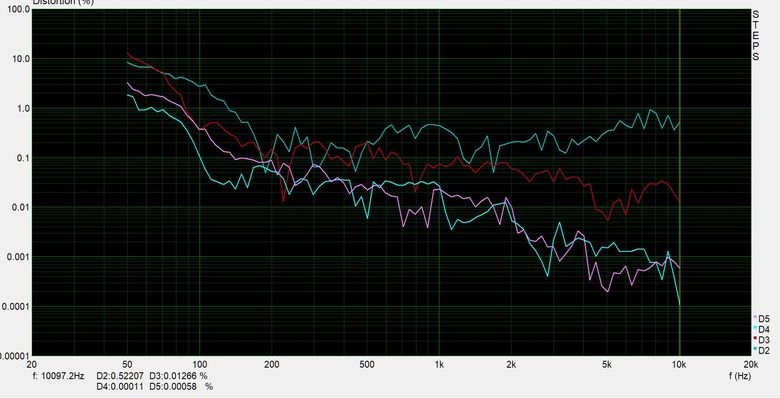Image resolution: width=780 pixels, height=398 pixels.
Task: Click the D5:0.00058 readout value
Action: [173, 387]
